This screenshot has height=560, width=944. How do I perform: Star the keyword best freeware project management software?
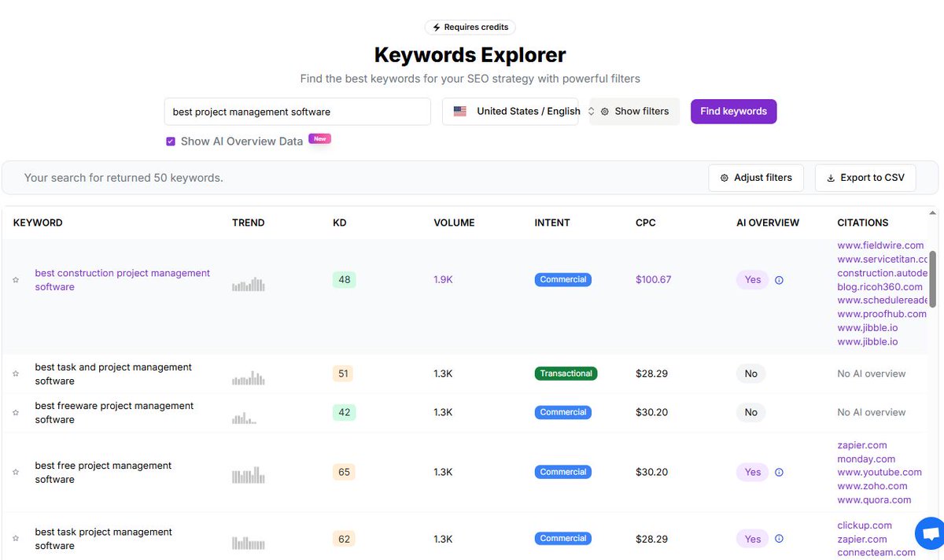[15, 412]
